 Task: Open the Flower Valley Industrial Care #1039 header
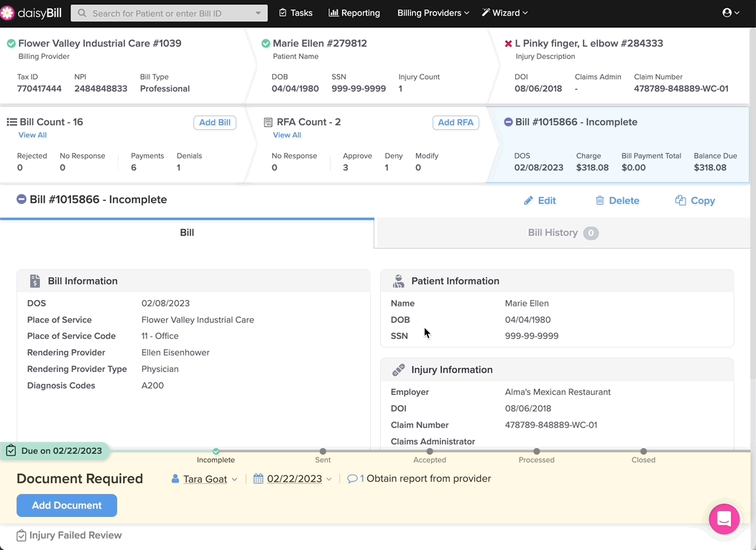coord(100,43)
